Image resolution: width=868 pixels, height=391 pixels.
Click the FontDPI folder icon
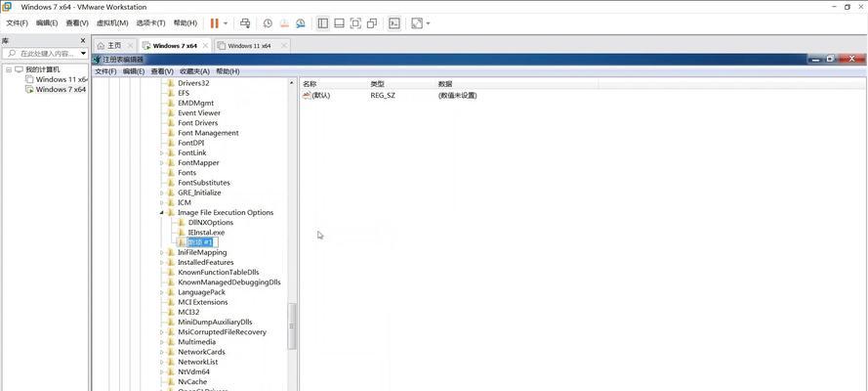click(171, 143)
